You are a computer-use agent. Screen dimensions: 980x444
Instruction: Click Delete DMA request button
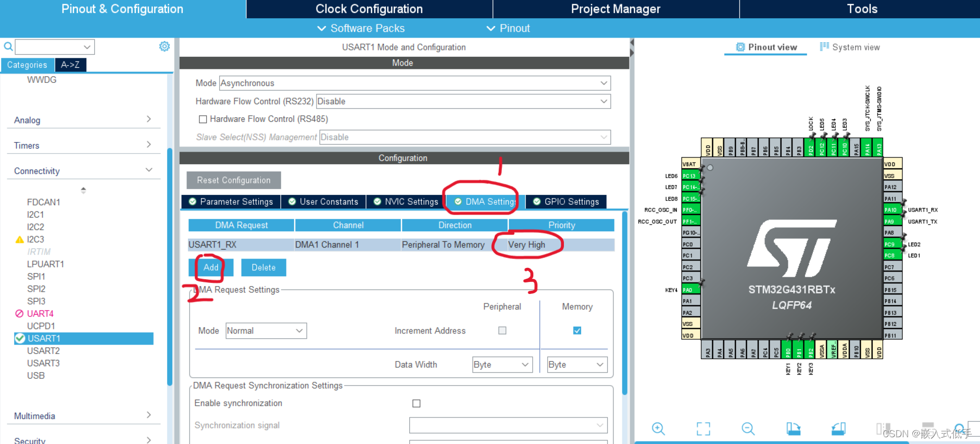tap(263, 267)
